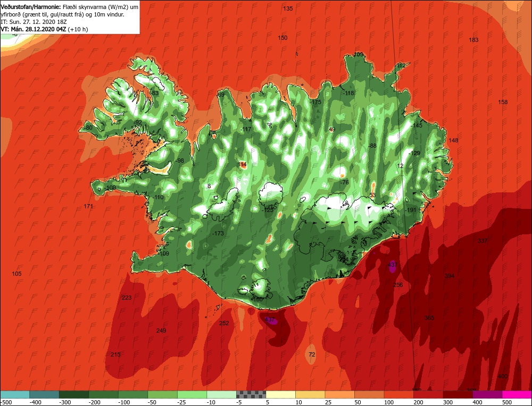Image resolution: width=532 pixels, height=406 pixels.
Task: Click the 249 value south of Reykjanes
Action: pos(161,331)
